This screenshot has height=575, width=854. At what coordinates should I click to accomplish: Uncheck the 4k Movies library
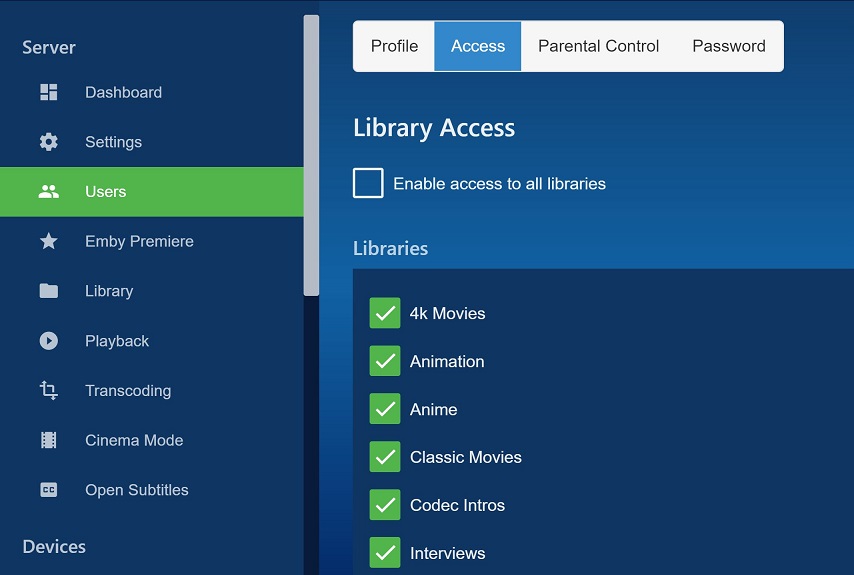[x=385, y=313]
